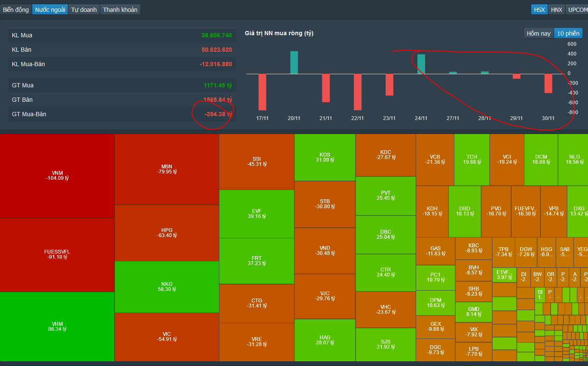The width and height of the screenshot is (588, 366).
Task: Select the HSX exchange button
Action: 540,9
